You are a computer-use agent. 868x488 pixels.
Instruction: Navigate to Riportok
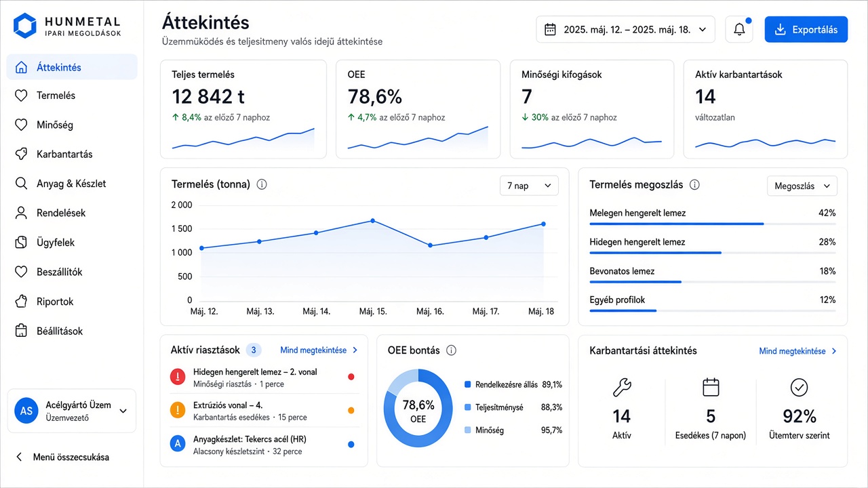coord(72,302)
